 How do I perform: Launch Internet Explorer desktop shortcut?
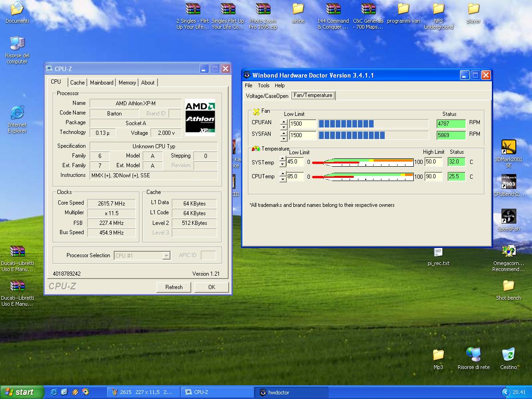(x=17, y=120)
